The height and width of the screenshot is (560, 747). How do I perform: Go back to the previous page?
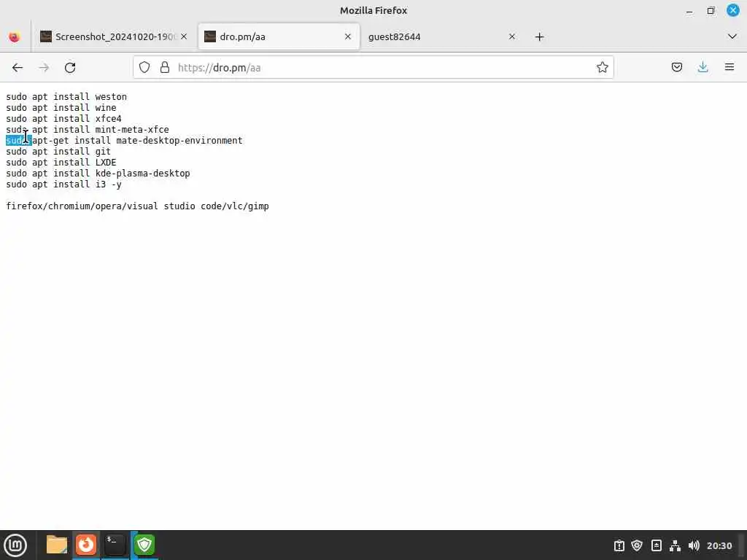pos(18,68)
